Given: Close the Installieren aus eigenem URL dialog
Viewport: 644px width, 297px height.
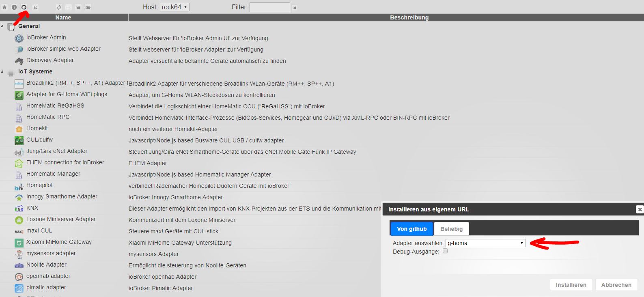Looking at the screenshot, I should pos(640,209).
